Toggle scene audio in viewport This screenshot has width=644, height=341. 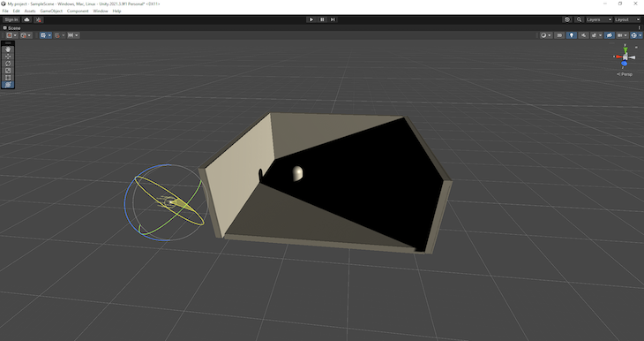pos(583,35)
